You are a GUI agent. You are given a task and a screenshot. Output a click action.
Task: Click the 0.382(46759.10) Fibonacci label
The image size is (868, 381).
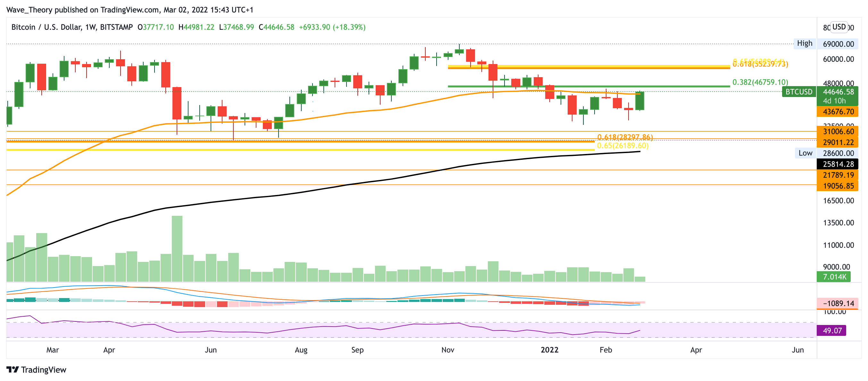tap(760, 82)
